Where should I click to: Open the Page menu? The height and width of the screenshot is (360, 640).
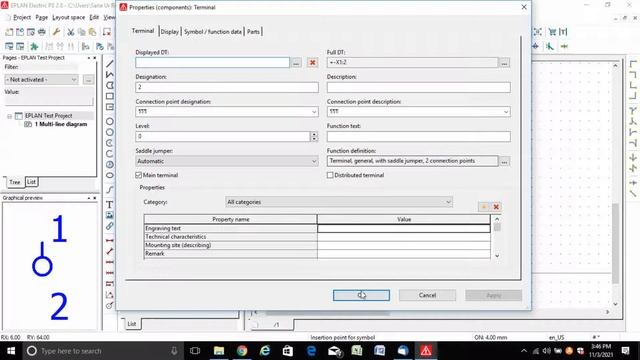coord(42,18)
